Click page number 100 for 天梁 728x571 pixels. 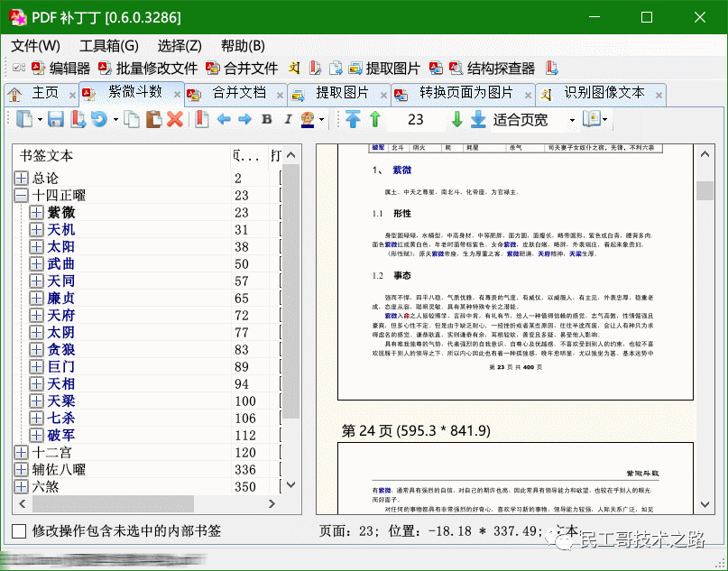245,401
